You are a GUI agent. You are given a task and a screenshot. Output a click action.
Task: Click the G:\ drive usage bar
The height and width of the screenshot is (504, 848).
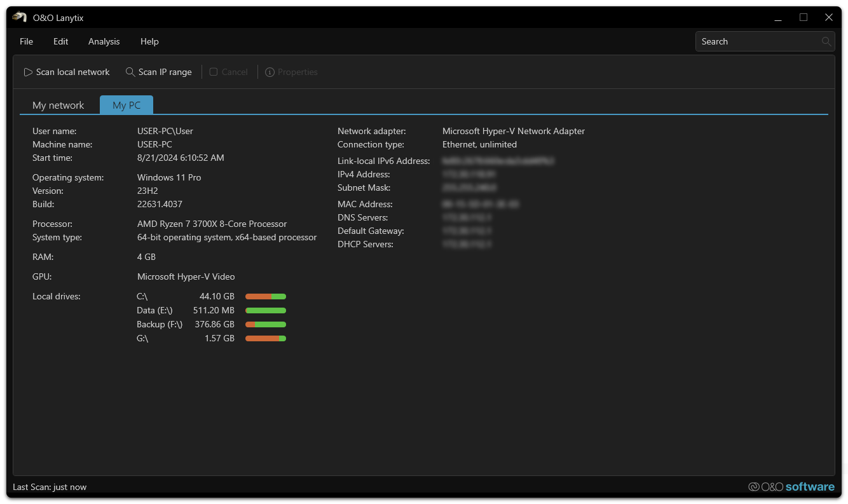[266, 338]
